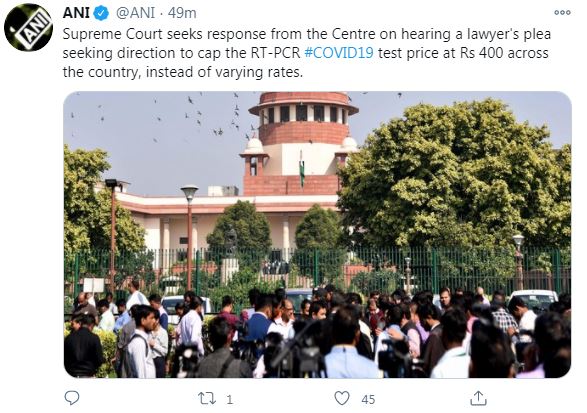587x413 pixels.
Task: Click the 'the country, instead of varying rates' line
Action: (183, 72)
